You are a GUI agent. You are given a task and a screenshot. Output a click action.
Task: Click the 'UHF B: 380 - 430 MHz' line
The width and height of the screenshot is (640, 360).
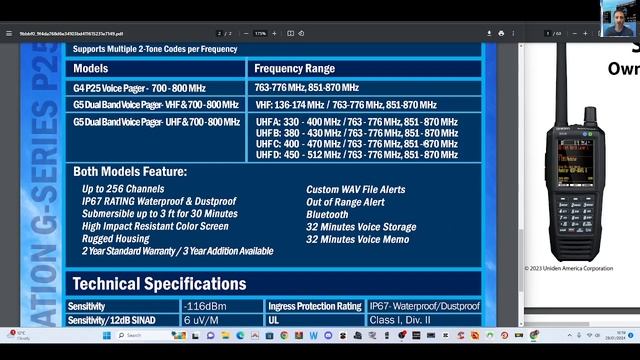[357, 133]
